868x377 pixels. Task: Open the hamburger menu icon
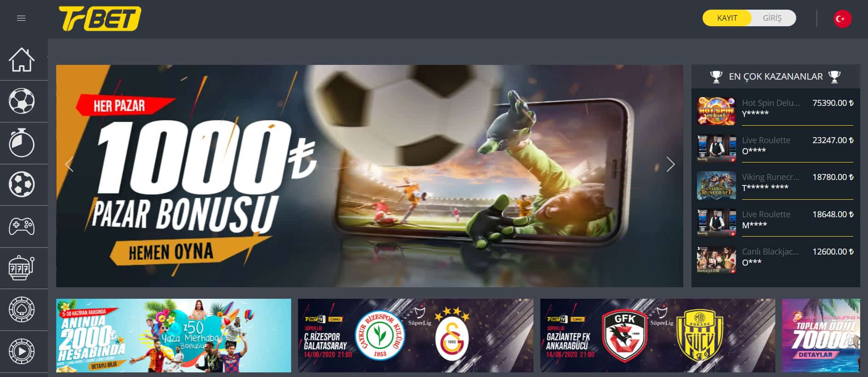coord(21,18)
